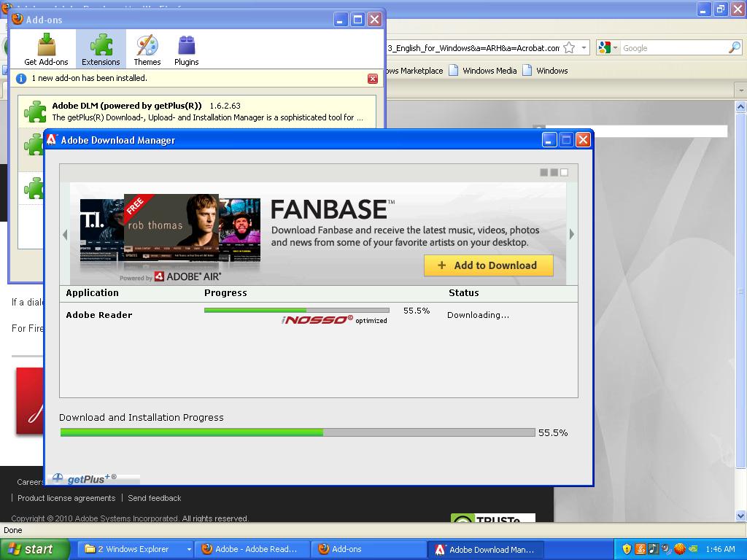
Task: Click the Application column header
Action: (93, 293)
